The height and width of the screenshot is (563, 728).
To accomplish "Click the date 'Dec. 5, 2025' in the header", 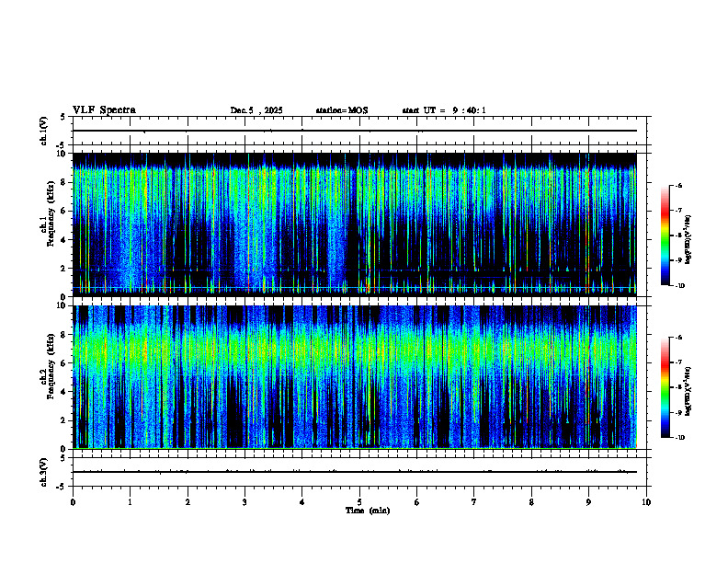I will [x=256, y=110].
